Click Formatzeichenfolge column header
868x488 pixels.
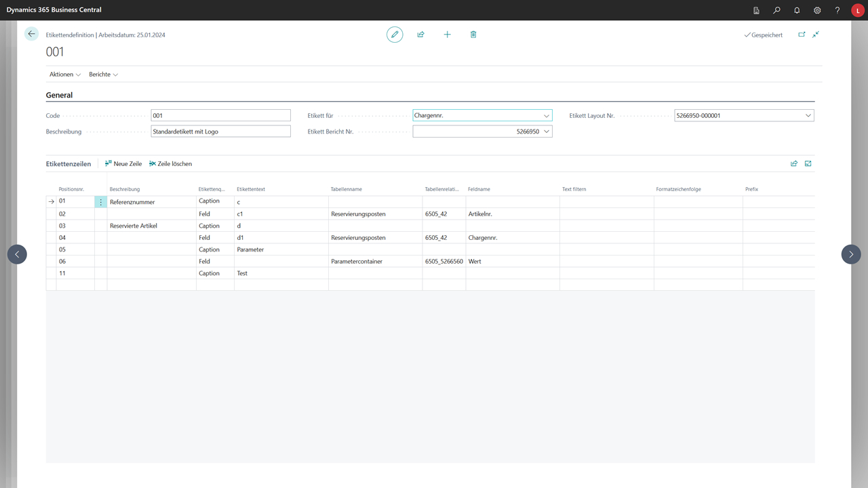pos(679,189)
